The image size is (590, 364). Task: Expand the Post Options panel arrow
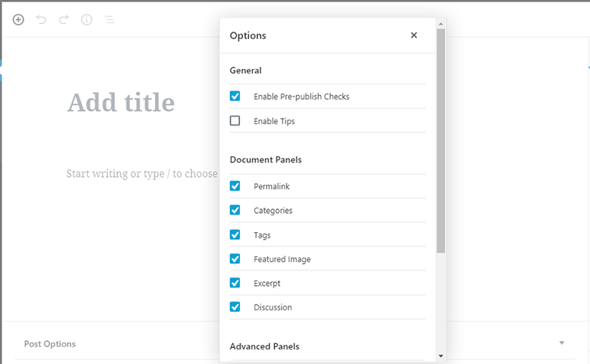(562, 343)
